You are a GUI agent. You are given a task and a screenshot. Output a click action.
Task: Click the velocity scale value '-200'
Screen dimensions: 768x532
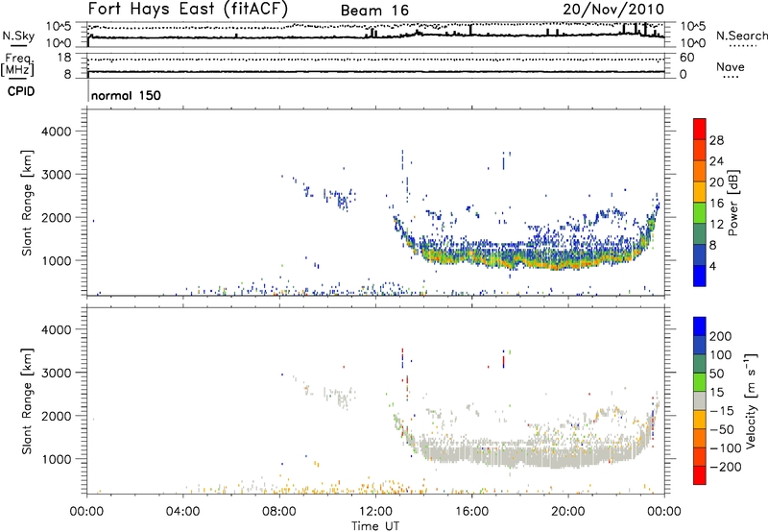tap(725, 467)
